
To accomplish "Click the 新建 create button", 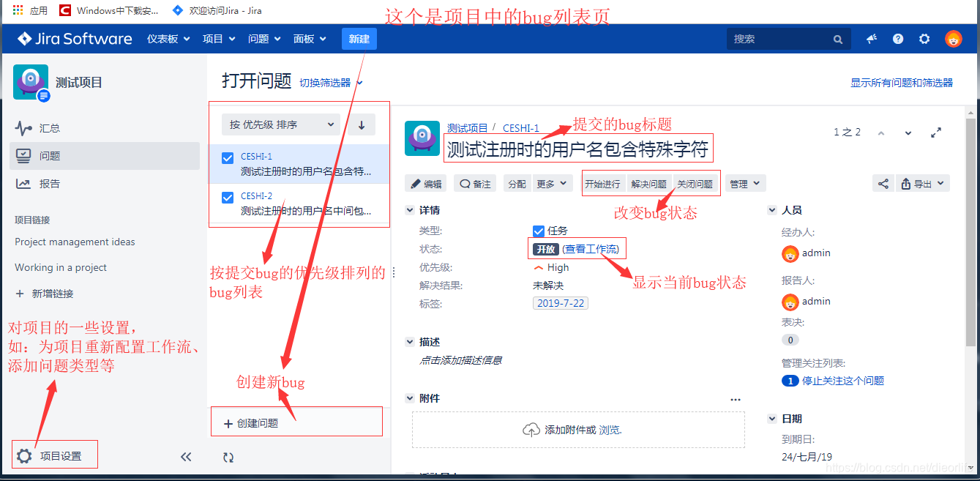I will [359, 39].
